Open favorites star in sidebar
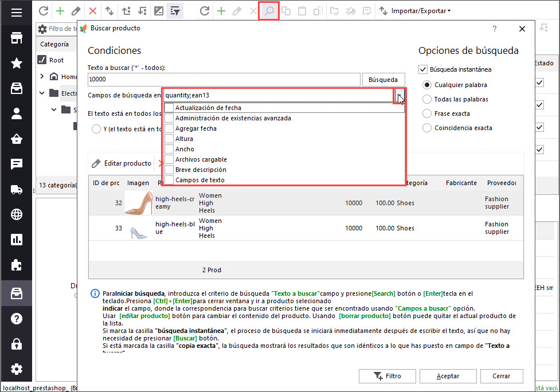The image size is (560, 392). (x=17, y=63)
